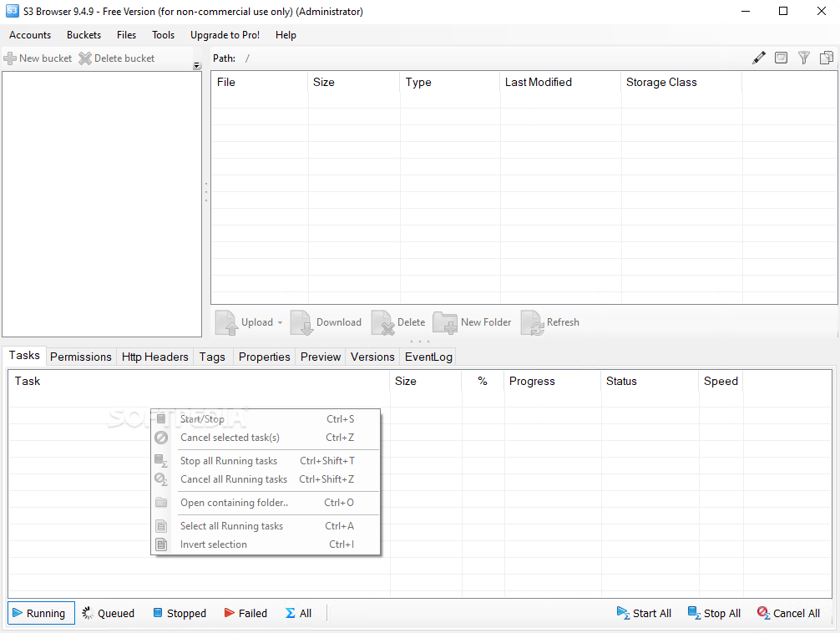Show Stopped tasks filter
The height and width of the screenshot is (633, 840).
pyautogui.click(x=180, y=613)
